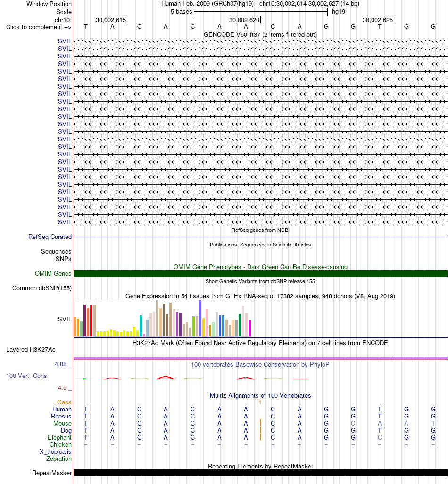Click the SNPs track label
The height and width of the screenshot is (484, 448).
click(64, 259)
